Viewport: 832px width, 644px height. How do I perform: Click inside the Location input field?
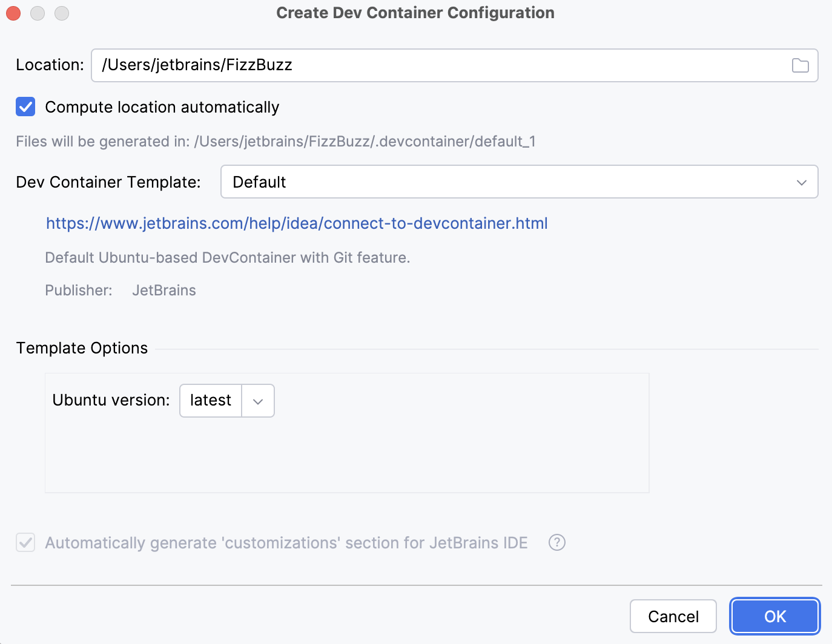coord(363,65)
